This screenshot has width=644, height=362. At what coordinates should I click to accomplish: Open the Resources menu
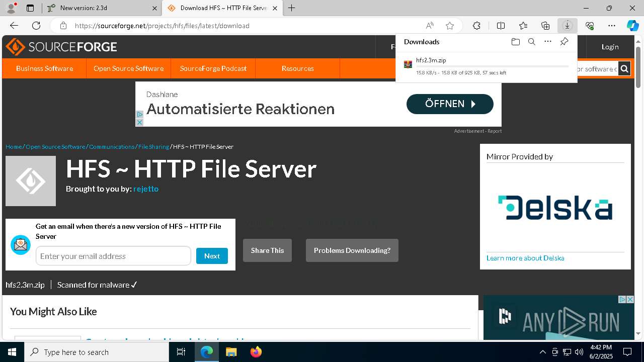coord(298,68)
